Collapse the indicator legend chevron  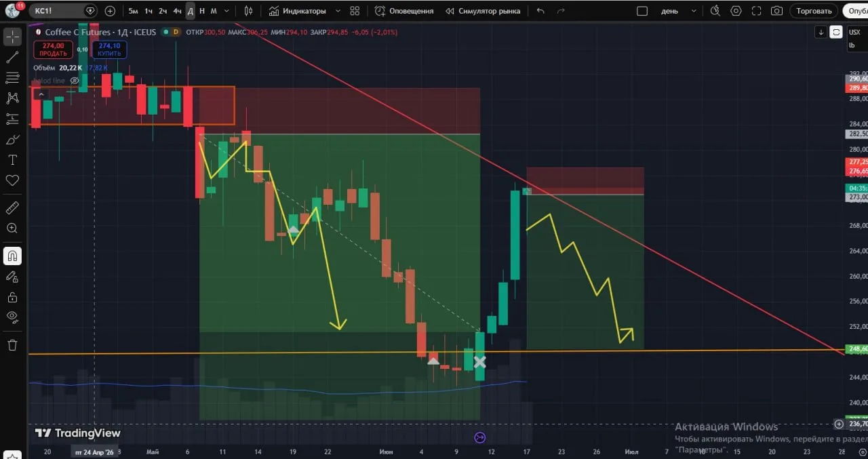[41, 94]
